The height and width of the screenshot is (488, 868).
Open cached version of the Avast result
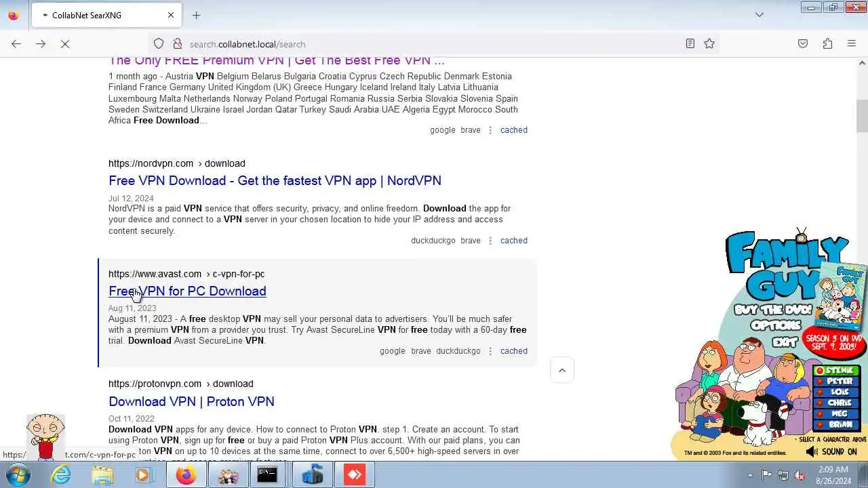(513, 351)
